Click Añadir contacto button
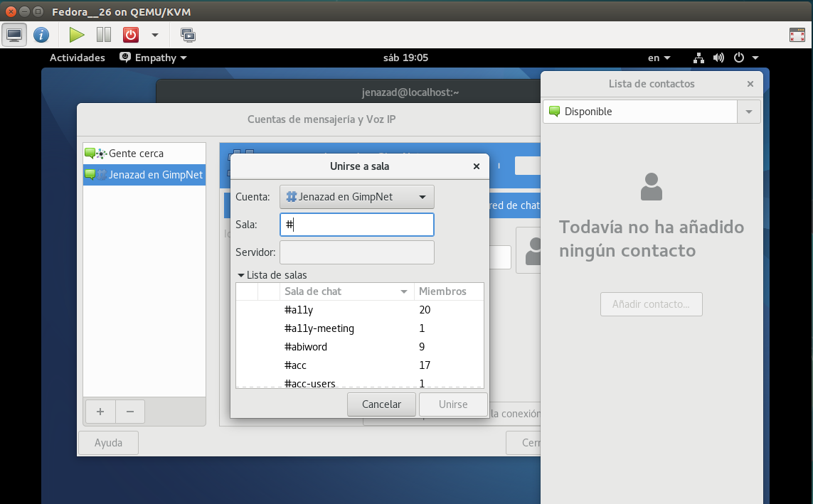 pos(652,304)
